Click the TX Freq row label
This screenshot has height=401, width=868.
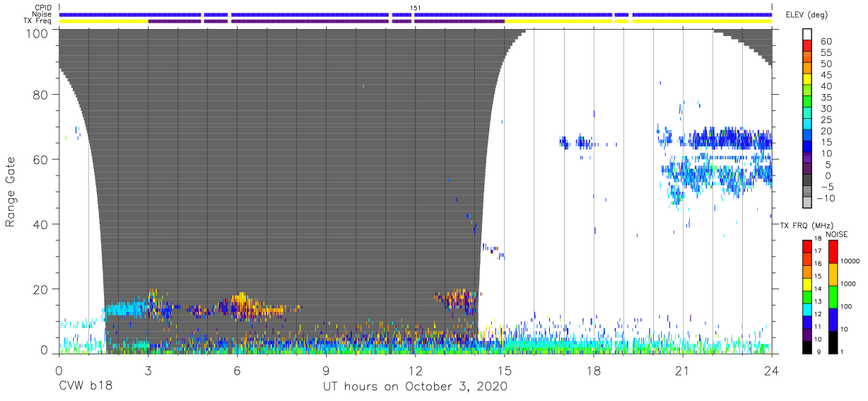[38, 21]
